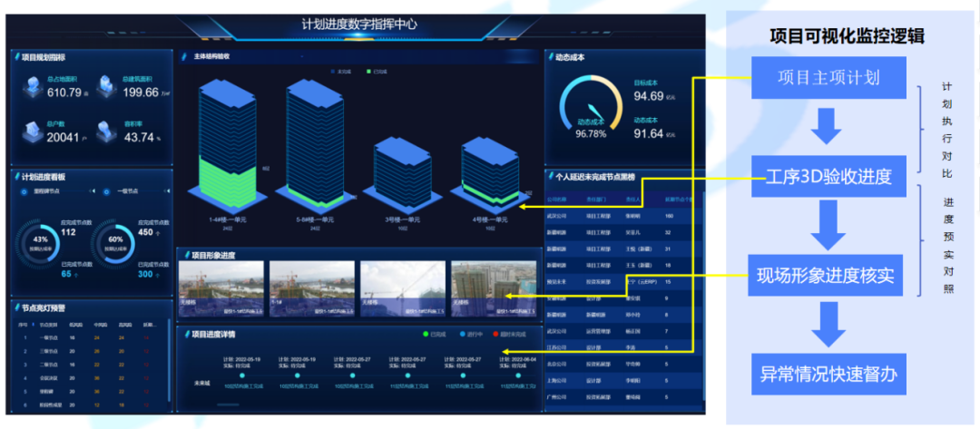Click the feather icon beside 动态成本
The height and width of the screenshot is (429, 980).
551,57
